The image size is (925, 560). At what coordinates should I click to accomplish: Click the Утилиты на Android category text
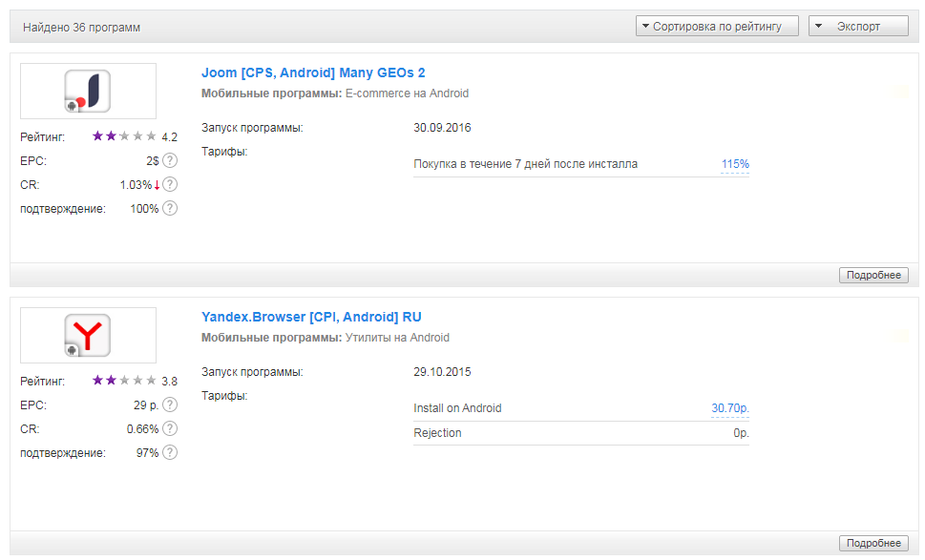(x=397, y=338)
